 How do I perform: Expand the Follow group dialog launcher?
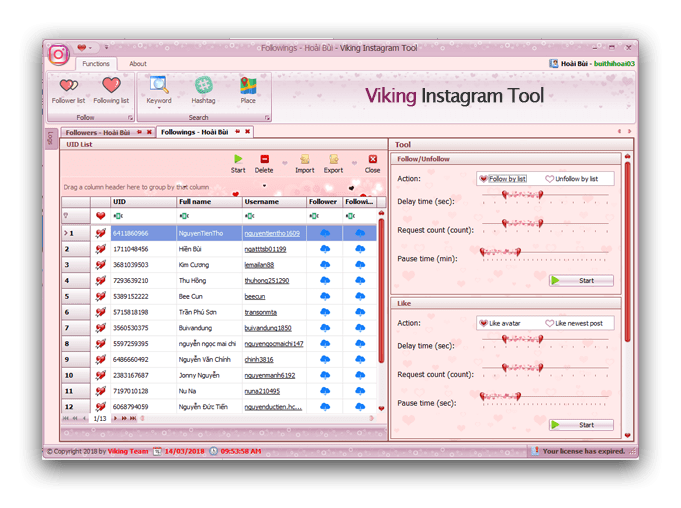(130, 118)
